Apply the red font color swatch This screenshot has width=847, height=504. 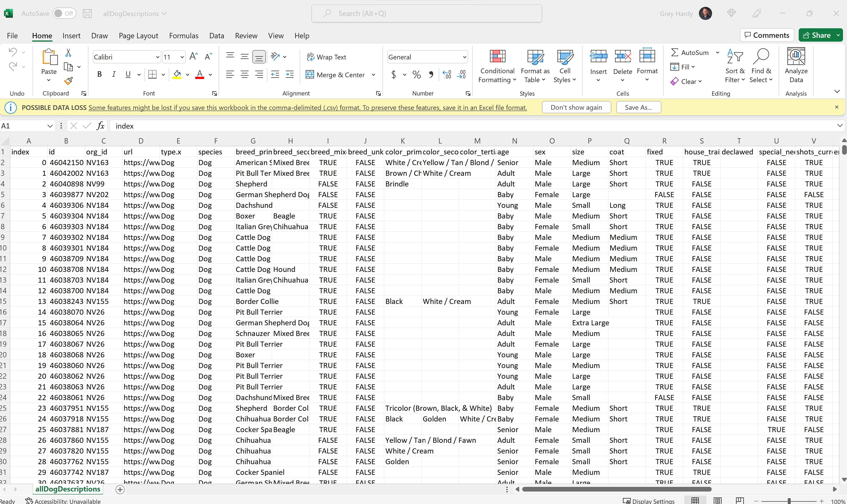click(x=199, y=74)
